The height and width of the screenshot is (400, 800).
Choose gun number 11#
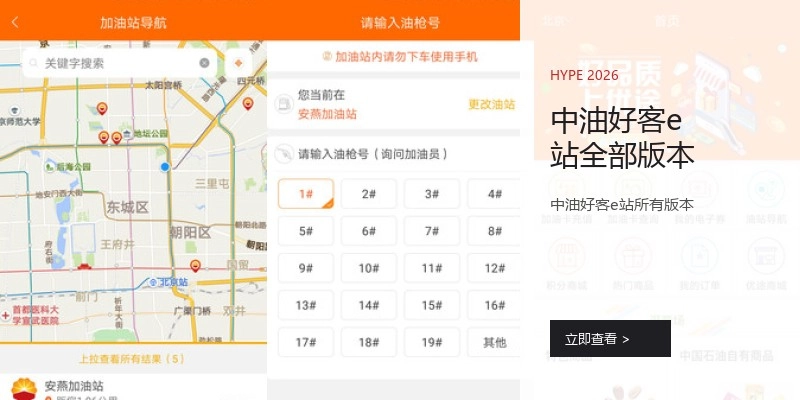[x=432, y=268]
